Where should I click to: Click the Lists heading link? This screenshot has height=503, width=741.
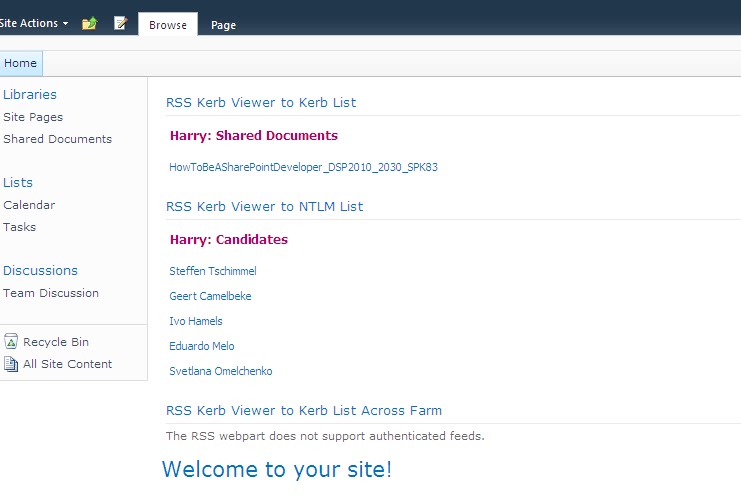18,182
